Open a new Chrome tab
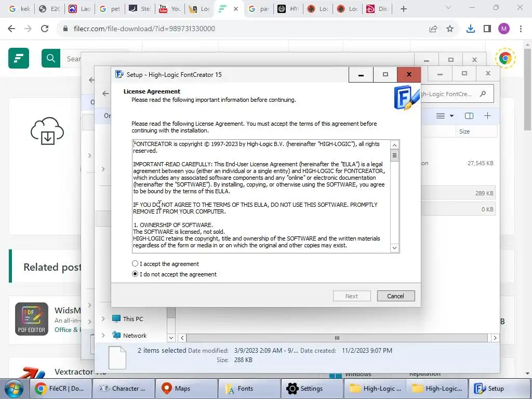Image resolution: width=532 pixels, height=399 pixels. point(403,9)
